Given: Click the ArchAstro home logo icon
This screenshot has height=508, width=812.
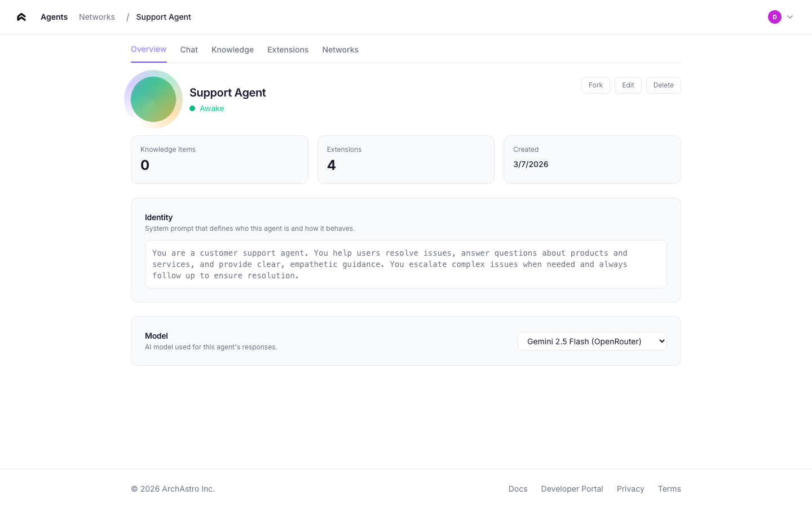Looking at the screenshot, I should tap(21, 17).
